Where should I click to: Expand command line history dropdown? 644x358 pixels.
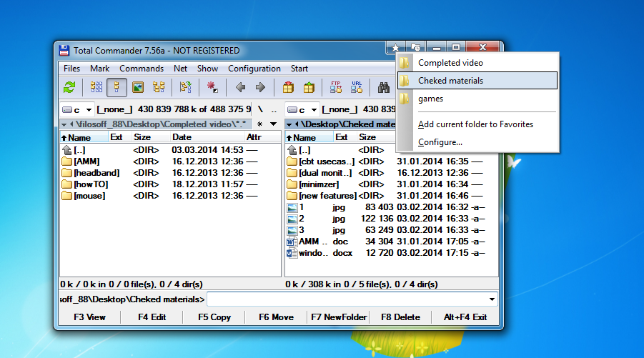coord(492,299)
